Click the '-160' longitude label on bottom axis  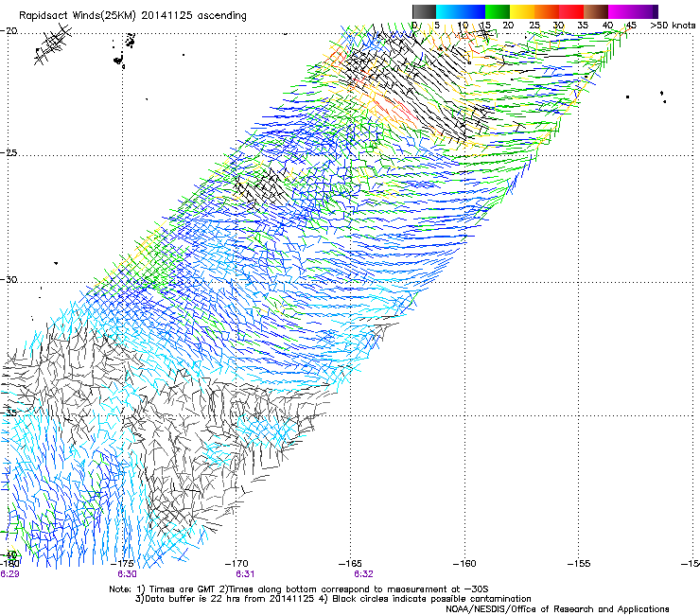coord(464,564)
